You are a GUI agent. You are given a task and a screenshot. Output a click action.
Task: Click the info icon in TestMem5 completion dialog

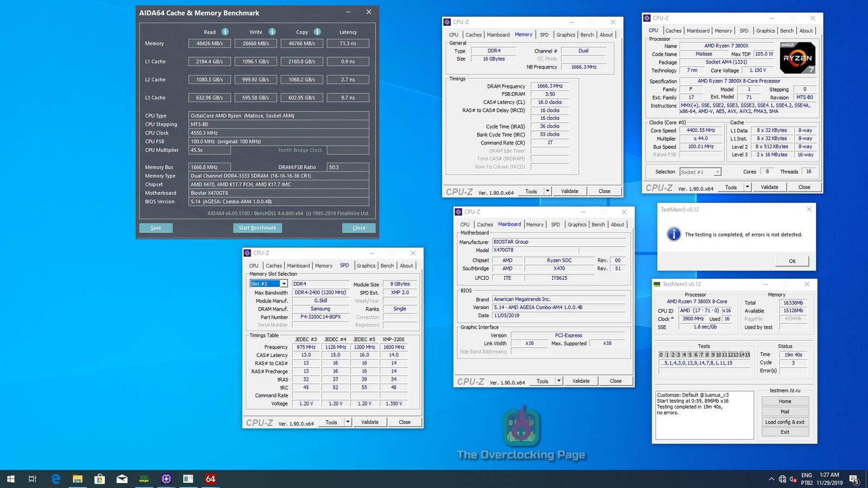pos(674,234)
